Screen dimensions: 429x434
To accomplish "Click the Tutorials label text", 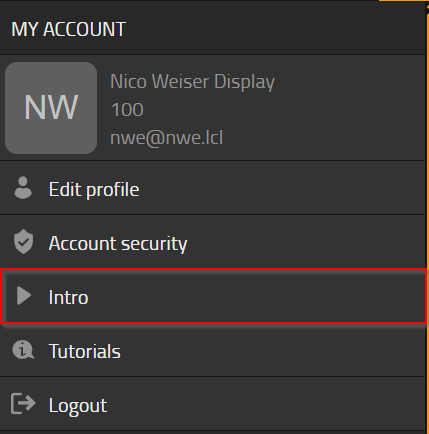I will click(85, 351).
